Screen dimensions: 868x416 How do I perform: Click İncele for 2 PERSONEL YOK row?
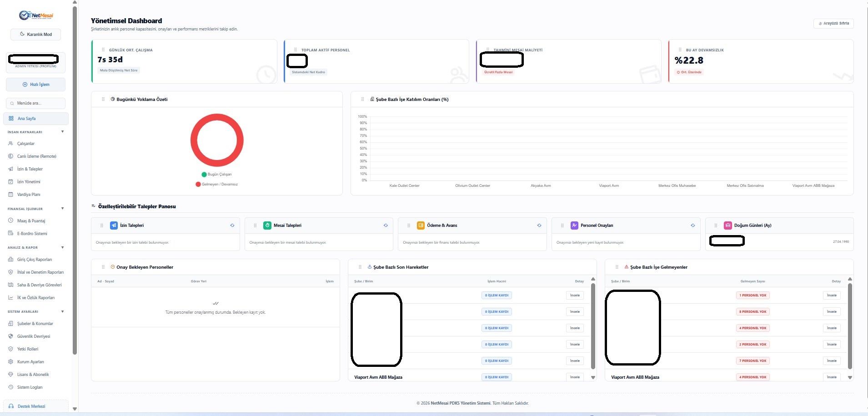point(832,345)
